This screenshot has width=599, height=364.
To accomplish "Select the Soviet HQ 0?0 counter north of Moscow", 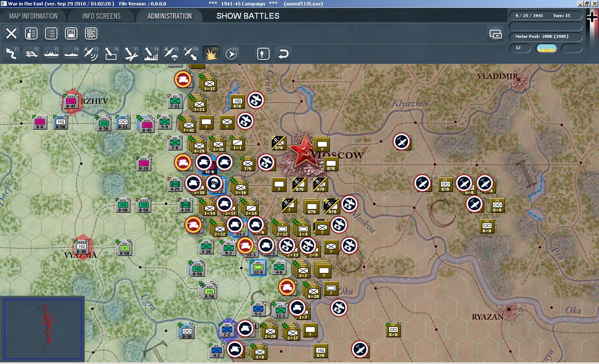I will (237, 102).
